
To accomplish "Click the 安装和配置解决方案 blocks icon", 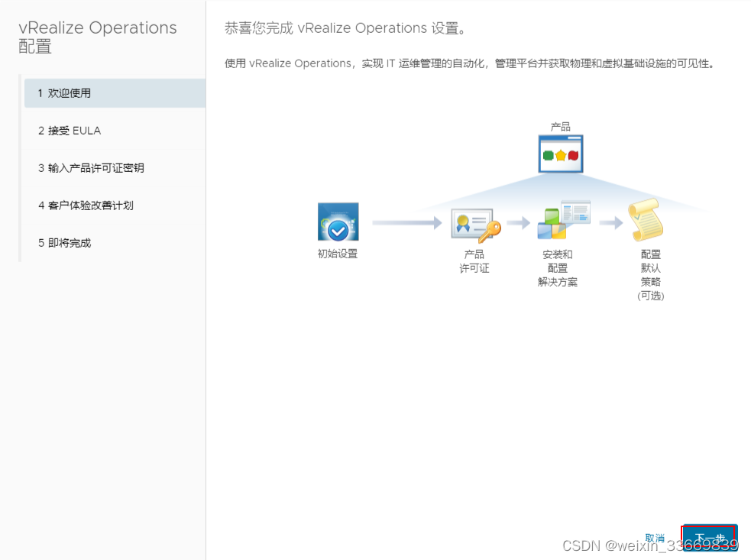I will click(x=563, y=220).
